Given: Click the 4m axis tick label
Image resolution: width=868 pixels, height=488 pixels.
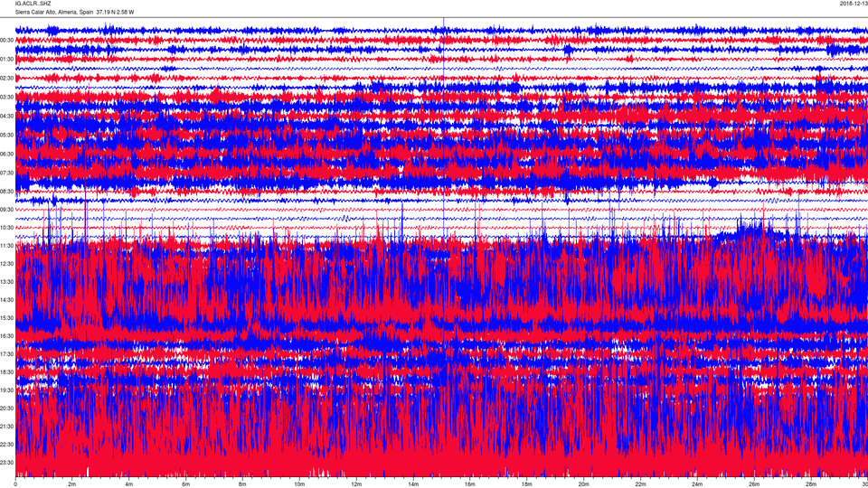Looking at the screenshot, I should 129,484.
